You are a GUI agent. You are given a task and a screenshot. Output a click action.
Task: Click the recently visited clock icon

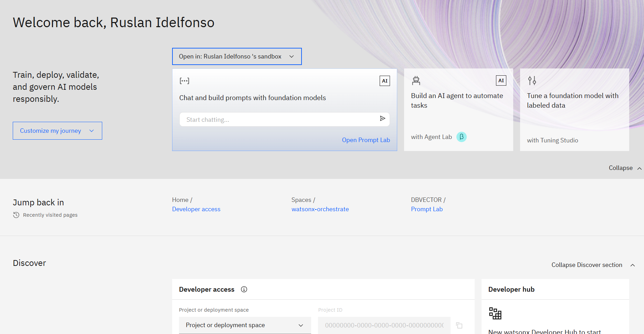(x=16, y=215)
